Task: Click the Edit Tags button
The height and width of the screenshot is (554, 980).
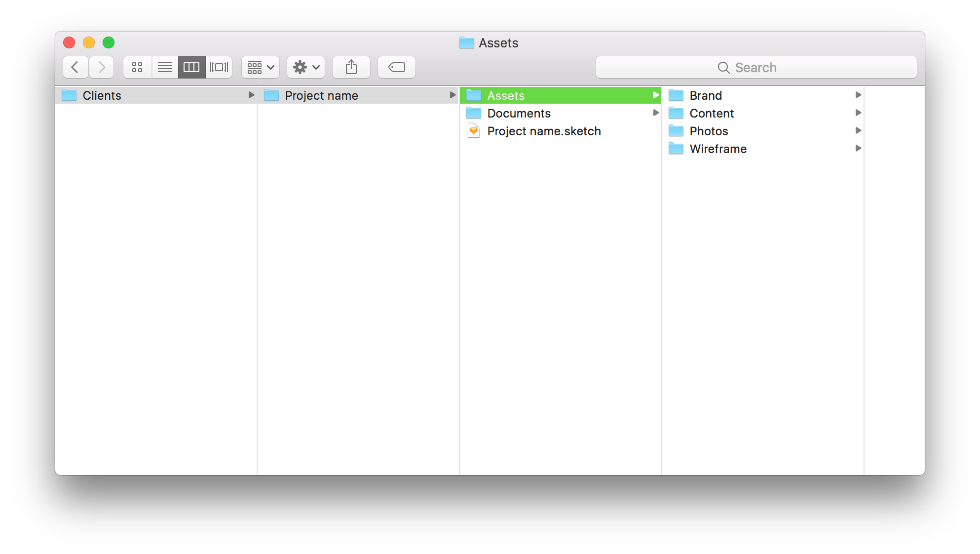Action: [397, 67]
